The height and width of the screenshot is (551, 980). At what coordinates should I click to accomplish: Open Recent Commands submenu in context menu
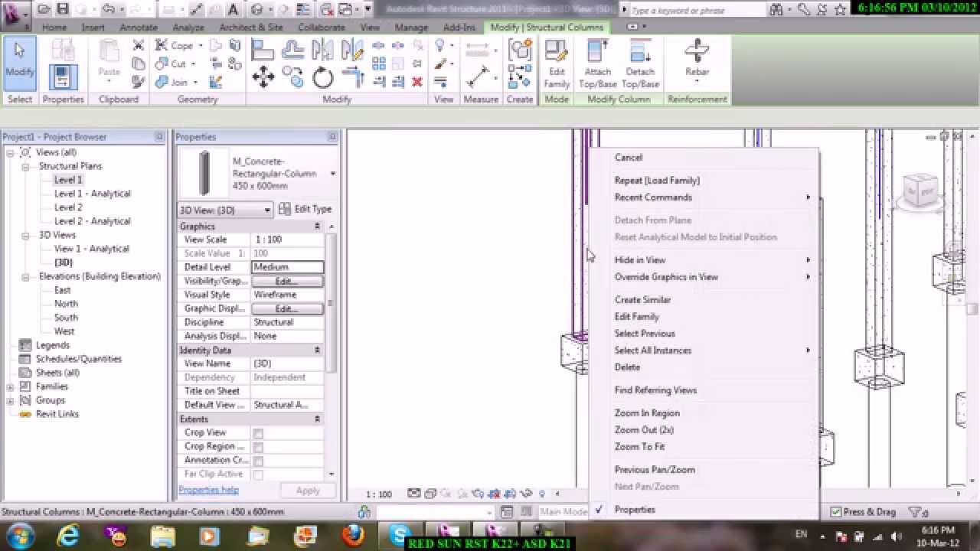[704, 197]
